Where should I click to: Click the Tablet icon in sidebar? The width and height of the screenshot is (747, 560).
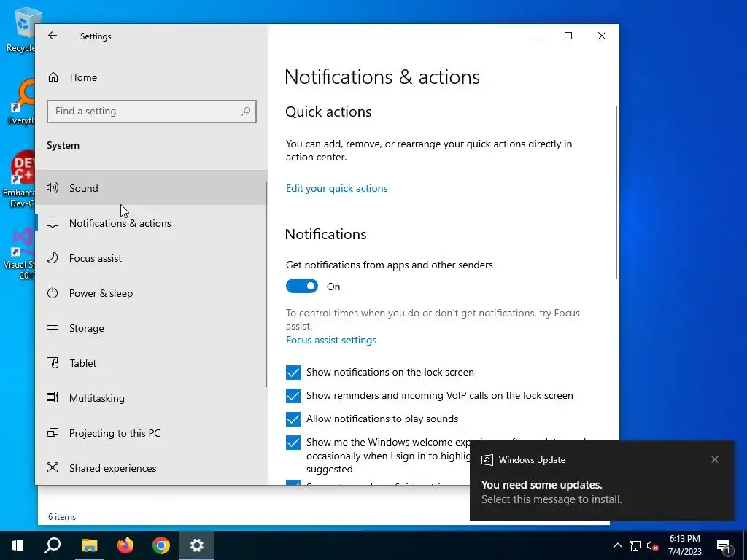(x=53, y=363)
